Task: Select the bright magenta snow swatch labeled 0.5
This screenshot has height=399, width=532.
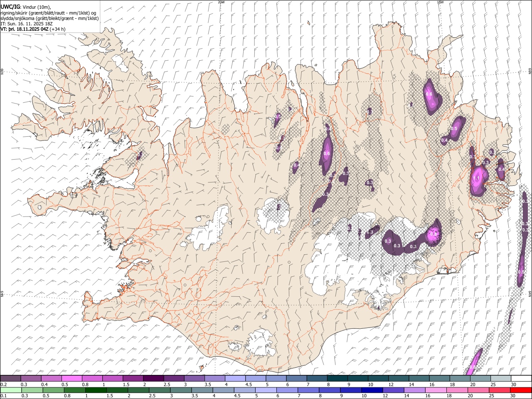Action: [71, 379]
